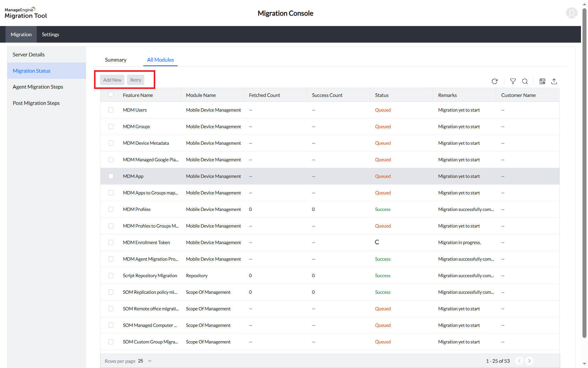Viewport: 588px width, 368px height.
Task: Check MDM Managed Google Play row checkbox
Action: (111, 160)
